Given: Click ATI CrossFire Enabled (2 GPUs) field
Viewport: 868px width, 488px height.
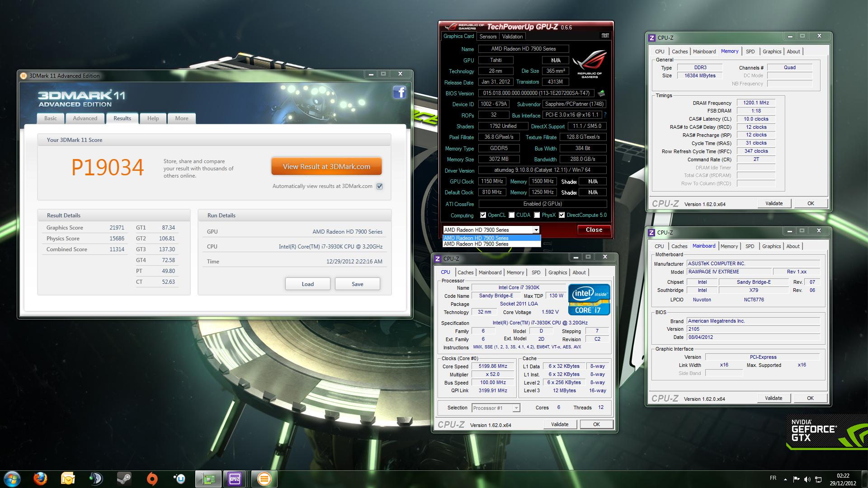Looking at the screenshot, I should coord(542,204).
